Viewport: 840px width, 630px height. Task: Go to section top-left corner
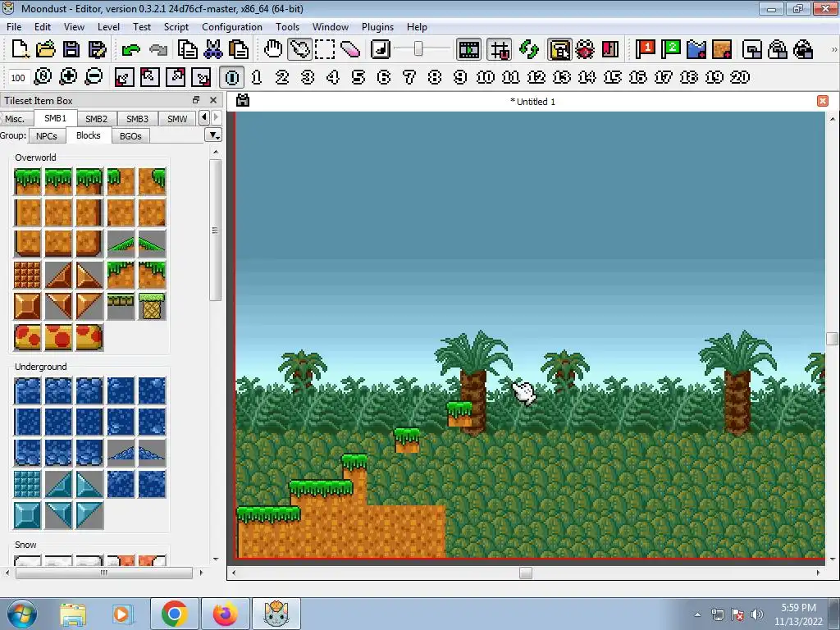coord(149,77)
